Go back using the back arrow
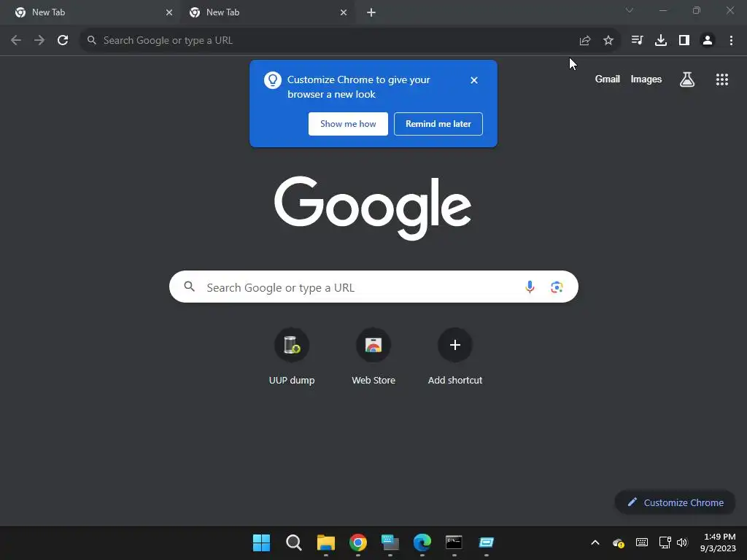Image resolution: width=747 pixels, height=560 pixels. (16, 41)
